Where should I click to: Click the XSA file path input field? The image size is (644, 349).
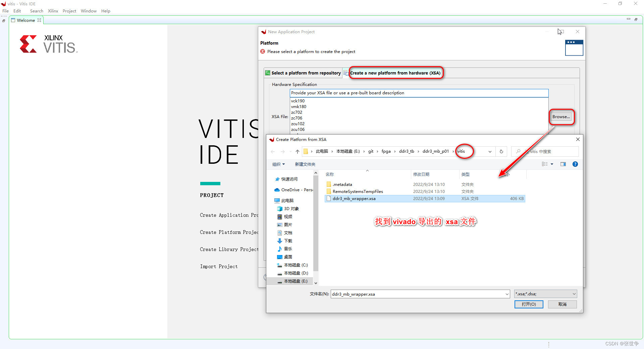pos(419,93)
